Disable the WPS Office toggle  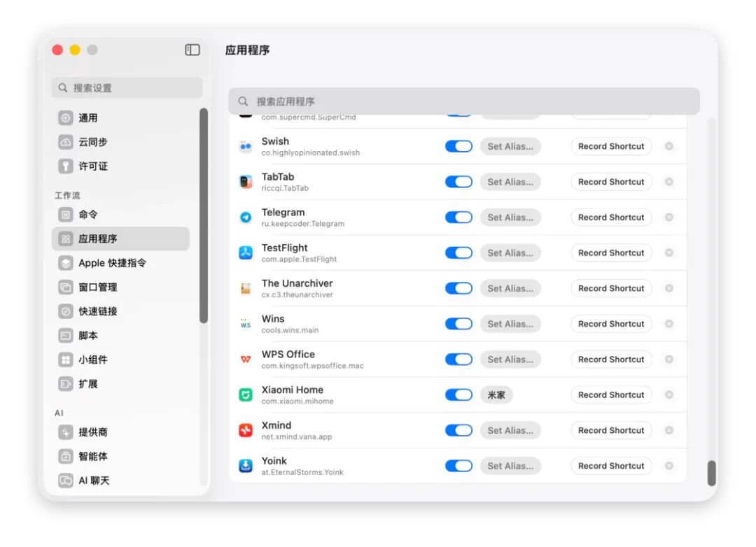tap(458, 359)
